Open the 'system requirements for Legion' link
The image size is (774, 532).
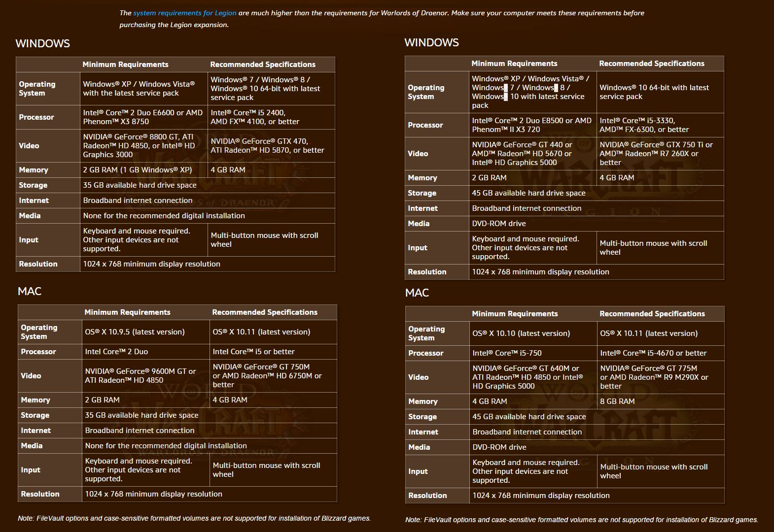(184, 13)
